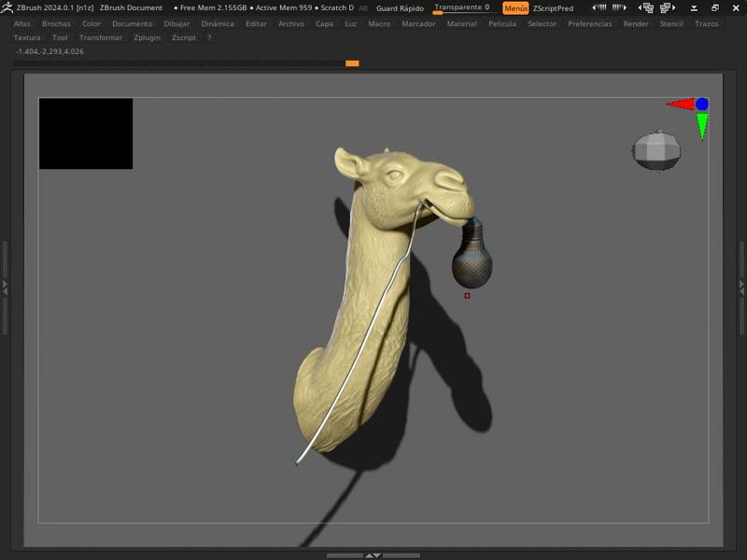Click the forward document scrub icon in title bar
The height and width of the screenshot is (560, 747).
pyautogui.click(x=619, y=7)
